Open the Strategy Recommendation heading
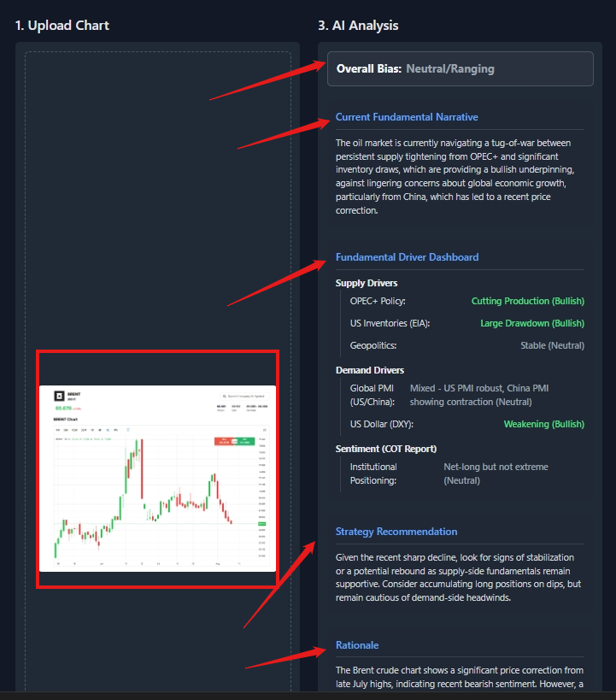This screenshot has width=616, height=700. (x=396, y=532)
